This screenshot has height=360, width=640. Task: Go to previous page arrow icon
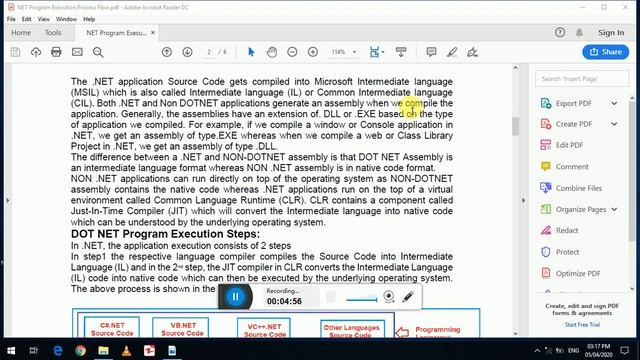coord(167,52)
